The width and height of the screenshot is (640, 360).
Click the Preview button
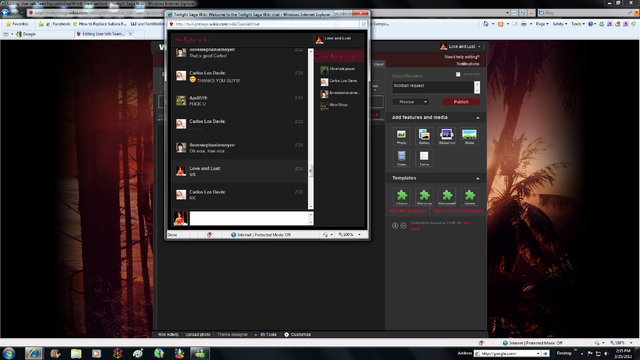407,102
